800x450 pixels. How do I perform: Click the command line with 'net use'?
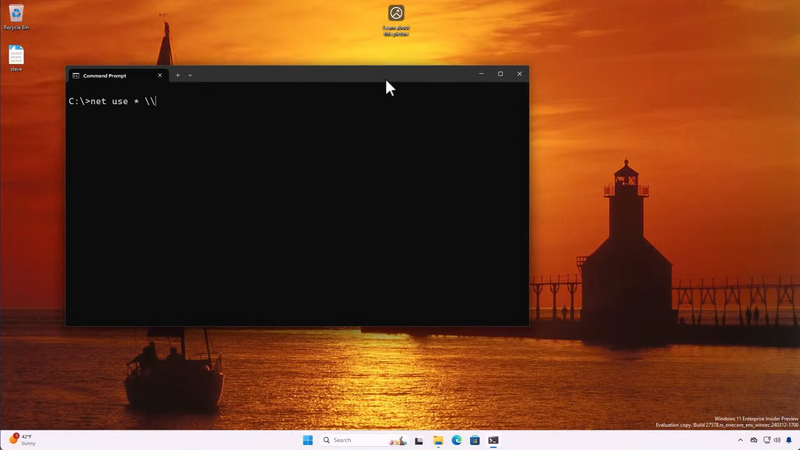click(112, 101)
